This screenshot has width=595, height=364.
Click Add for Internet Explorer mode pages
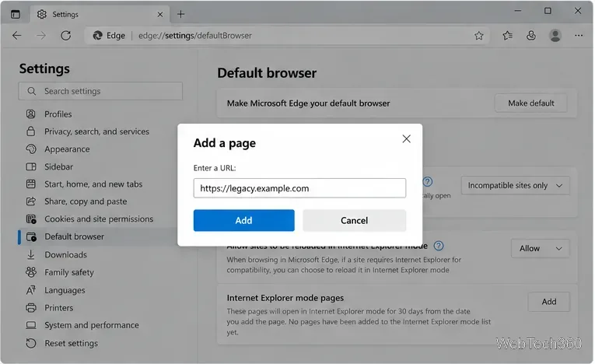548,302
